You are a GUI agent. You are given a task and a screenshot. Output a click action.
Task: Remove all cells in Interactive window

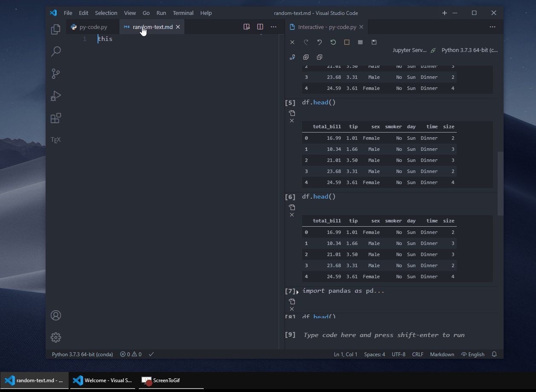292,42
